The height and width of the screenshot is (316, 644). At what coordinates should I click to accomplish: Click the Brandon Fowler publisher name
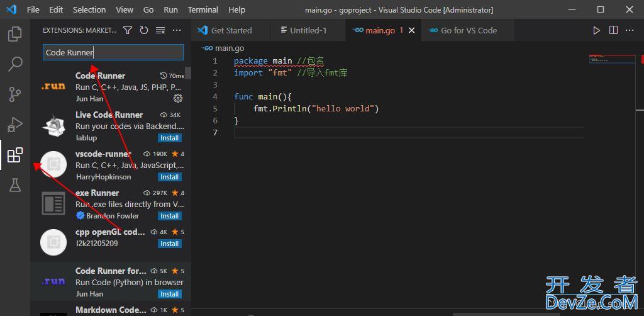click(112, 216)
